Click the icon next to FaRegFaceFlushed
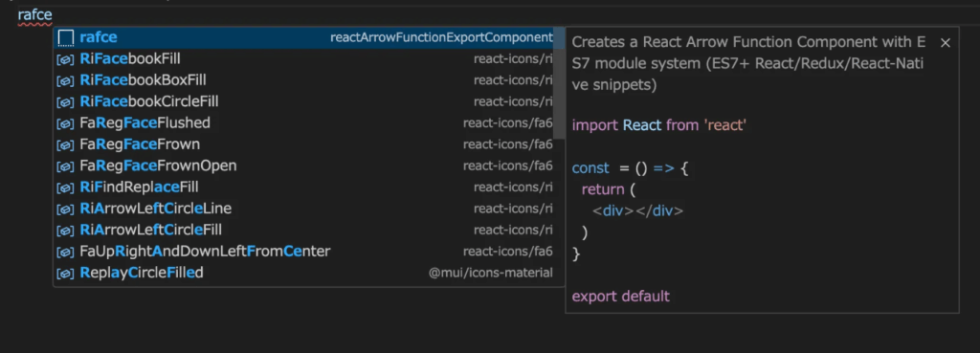The width and height of the screenshot is (980, 353). click(x=66, y=123)
